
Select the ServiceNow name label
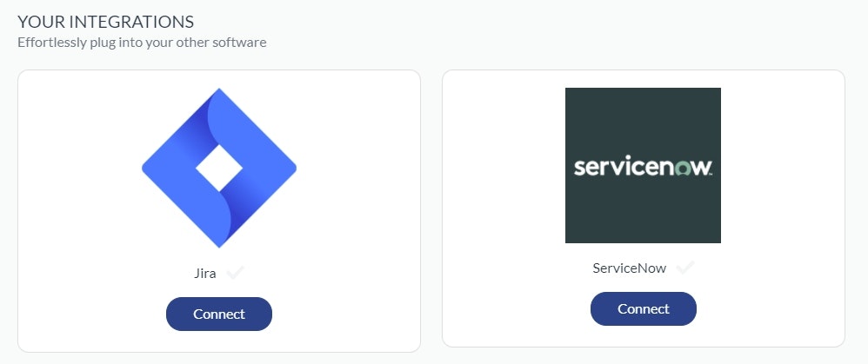click(x=629, y=268)
